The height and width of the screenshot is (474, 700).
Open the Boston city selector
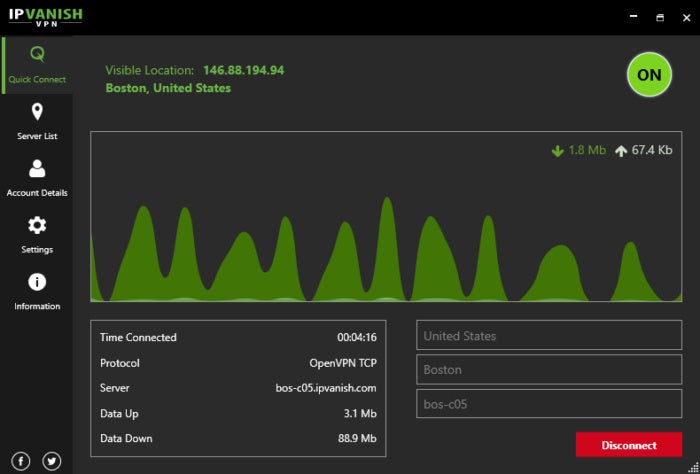pos(549,370)
